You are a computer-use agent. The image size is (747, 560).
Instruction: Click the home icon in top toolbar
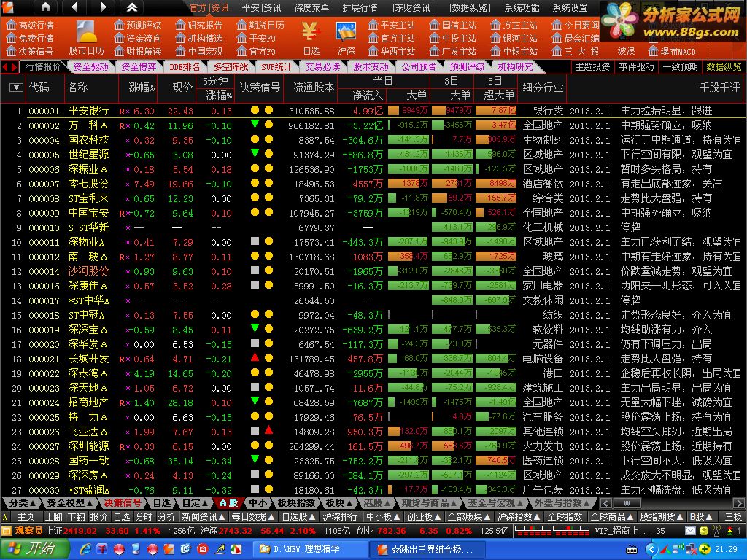(x=45, y=7)
